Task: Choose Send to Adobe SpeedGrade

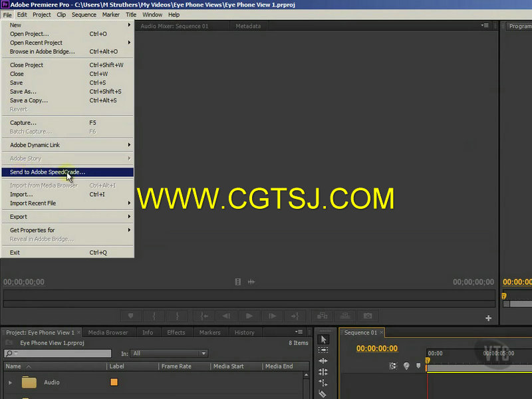Action: (x=68, y=172)
